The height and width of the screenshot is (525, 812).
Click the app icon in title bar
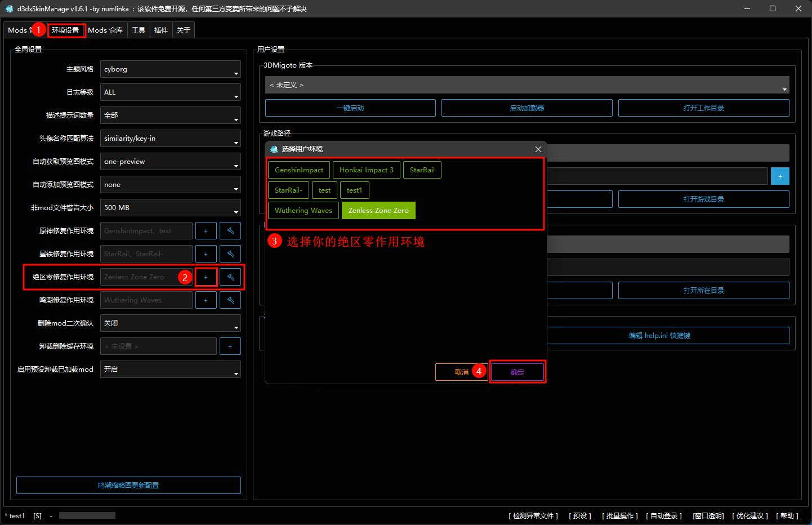9,8
